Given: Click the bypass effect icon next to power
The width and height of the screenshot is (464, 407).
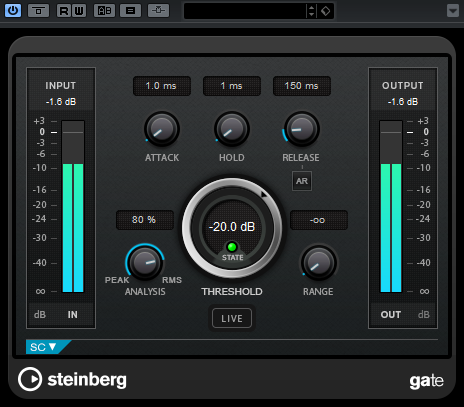Looking at the screenshot, I should click(38, 11).
